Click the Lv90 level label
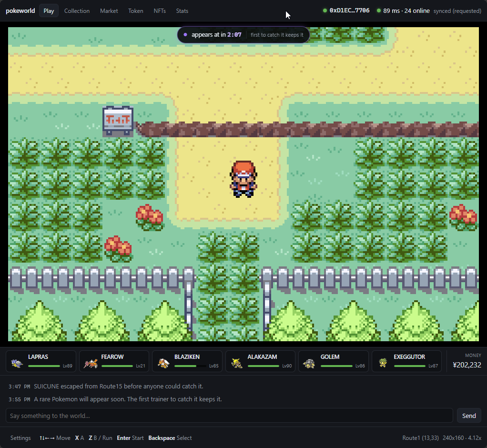 (x=287, y=366)
